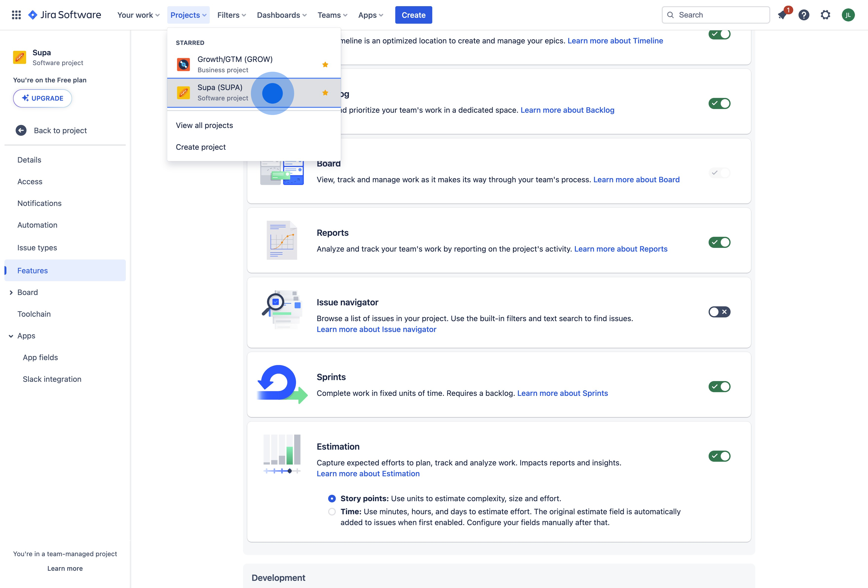Open the help question mark icon
Image resolution: width=868 pixels, height=588 pixels.
(x=804, y=15)
